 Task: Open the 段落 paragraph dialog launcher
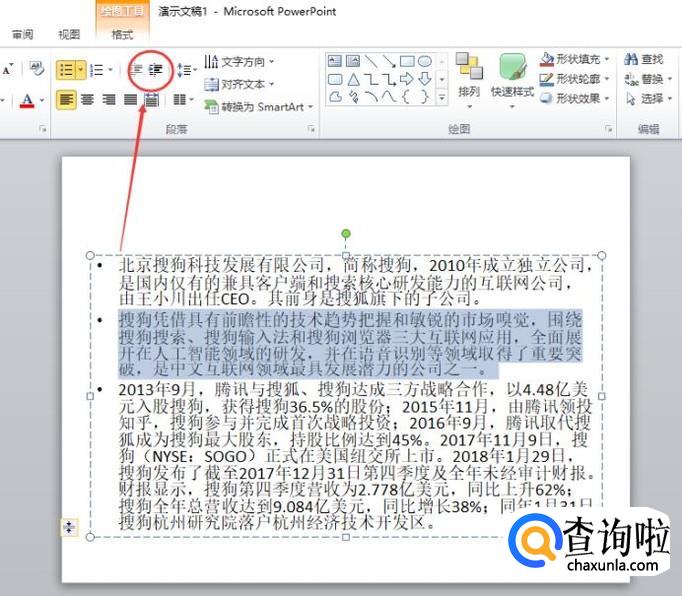pos(311,129)
